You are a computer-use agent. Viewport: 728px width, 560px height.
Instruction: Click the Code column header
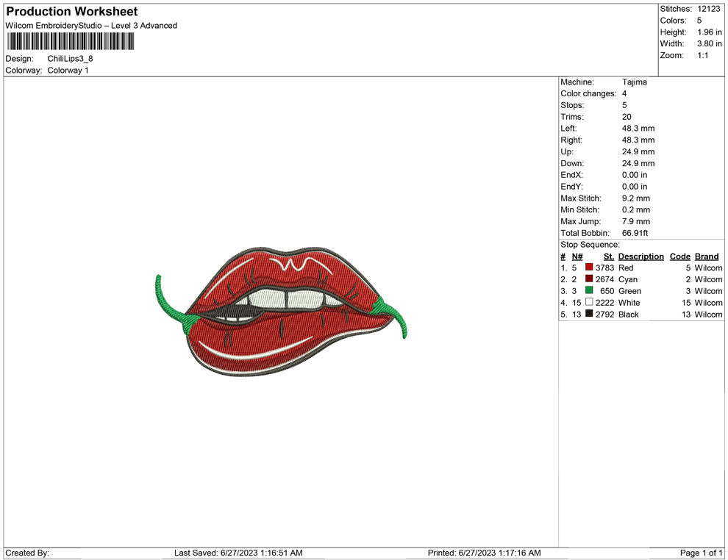click(x=679, y=256)
